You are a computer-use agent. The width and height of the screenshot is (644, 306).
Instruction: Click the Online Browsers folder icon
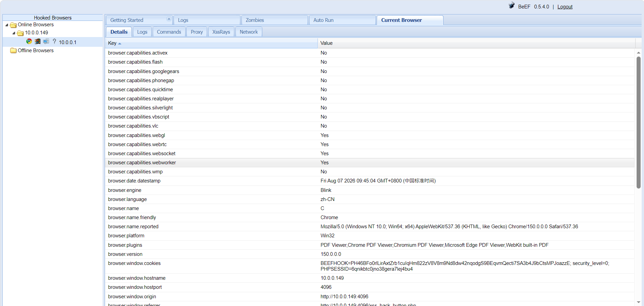pos(13,25)
